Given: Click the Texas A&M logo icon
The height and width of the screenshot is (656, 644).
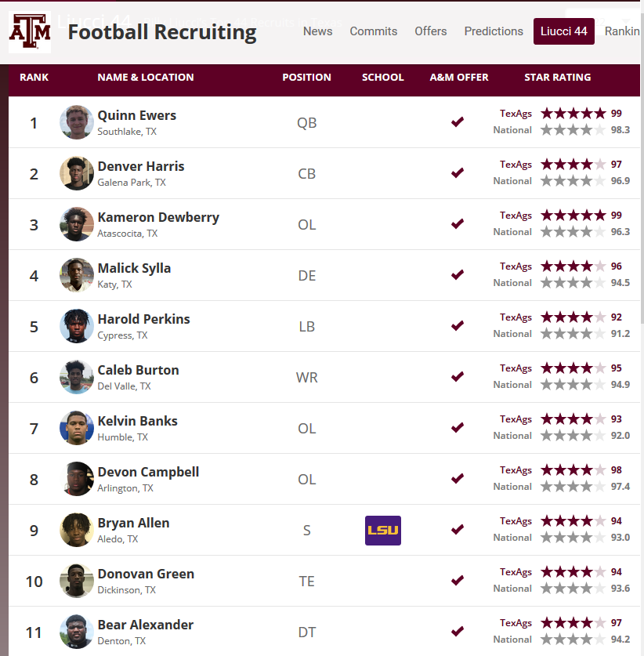Looking at the screenshot, I should coord(30,32).
